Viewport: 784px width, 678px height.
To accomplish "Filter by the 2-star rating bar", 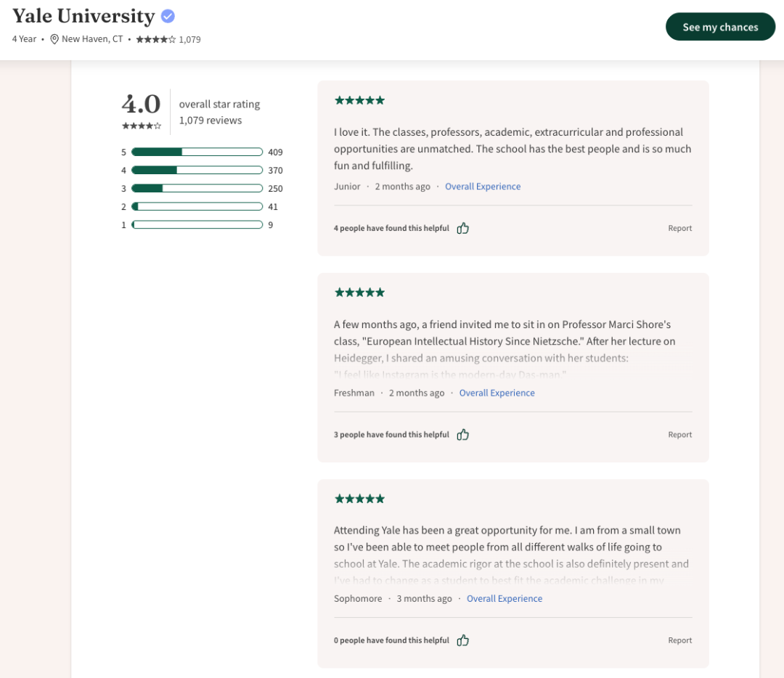I will 197,206.
